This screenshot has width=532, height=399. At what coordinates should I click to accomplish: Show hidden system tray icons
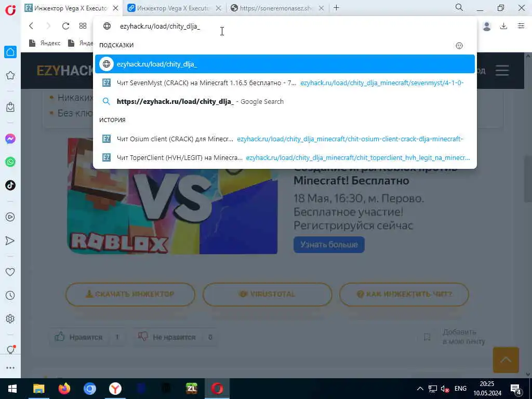click(420, 389)
